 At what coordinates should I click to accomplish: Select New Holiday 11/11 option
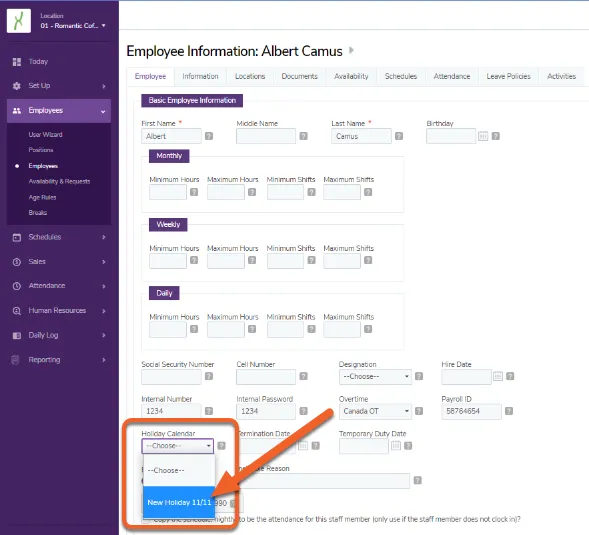click(179, 503)
